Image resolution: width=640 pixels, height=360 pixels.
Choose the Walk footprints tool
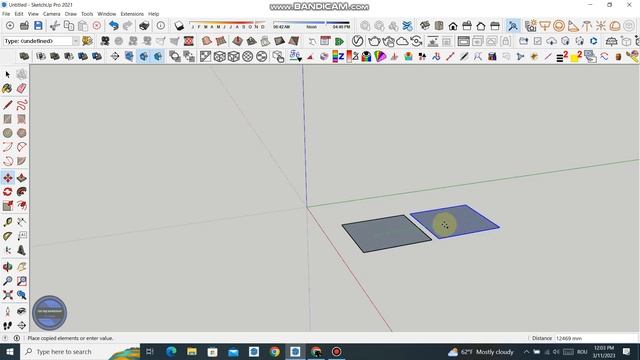[x=7, y=325]
